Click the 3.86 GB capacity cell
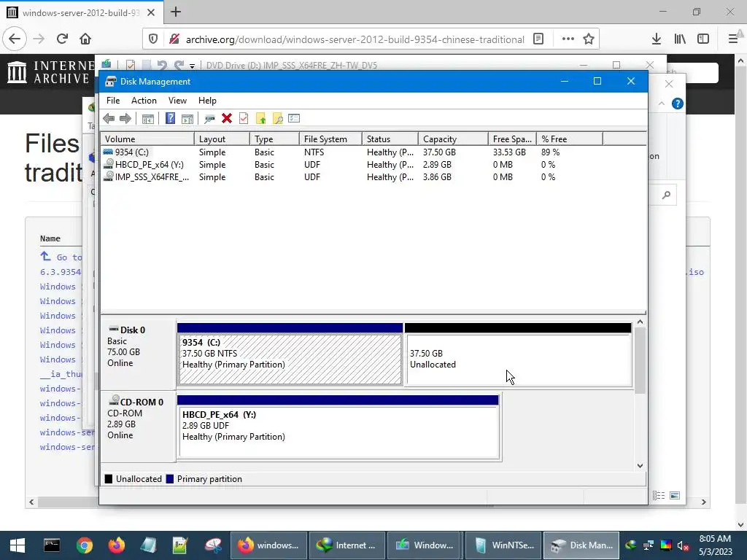747x560 pixels. (437, 177)
